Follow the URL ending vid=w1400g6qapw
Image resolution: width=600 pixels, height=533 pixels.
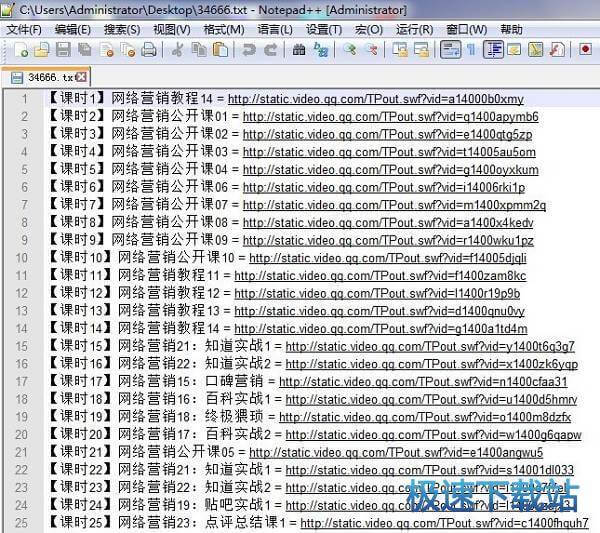[x=434, y=435]
